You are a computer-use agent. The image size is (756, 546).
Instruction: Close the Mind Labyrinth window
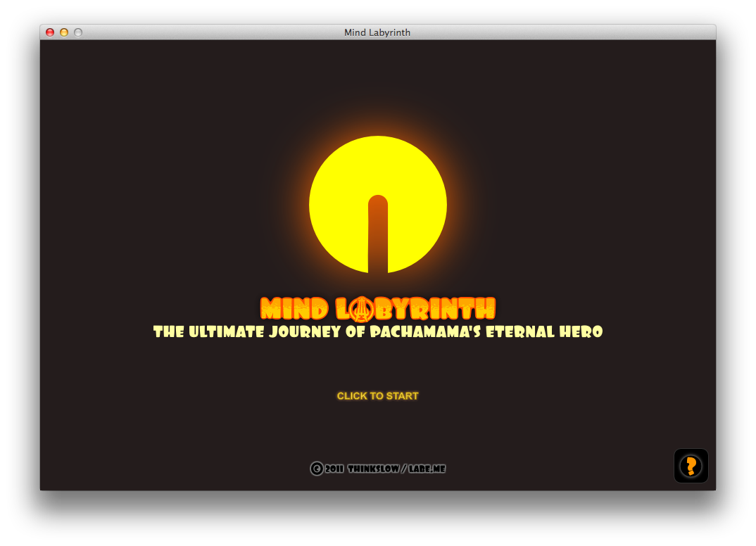[x=50, y=32]
